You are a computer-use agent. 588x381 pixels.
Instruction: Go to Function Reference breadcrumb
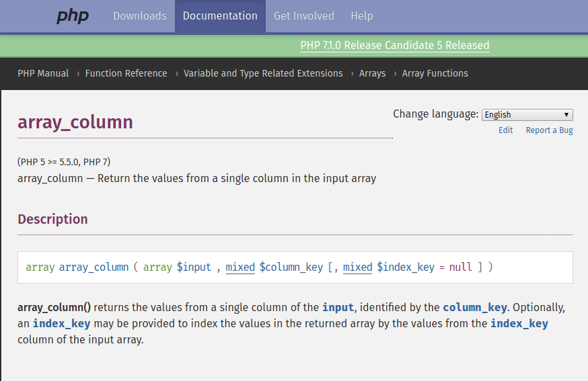tap(126, 73)
